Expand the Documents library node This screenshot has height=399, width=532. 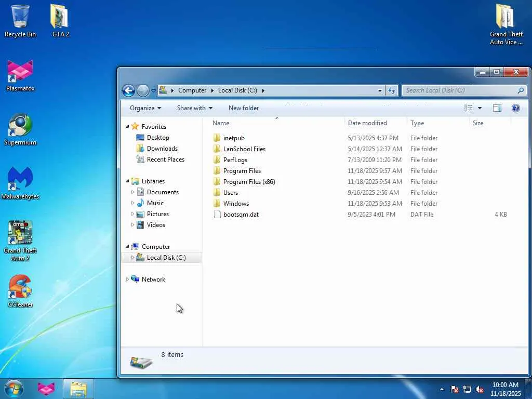132,192
